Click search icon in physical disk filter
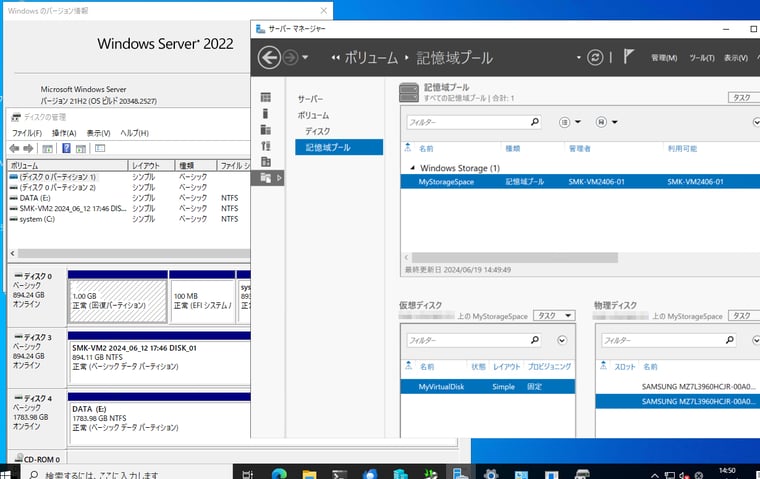760x479 pixels. click(x=729, y=340)
